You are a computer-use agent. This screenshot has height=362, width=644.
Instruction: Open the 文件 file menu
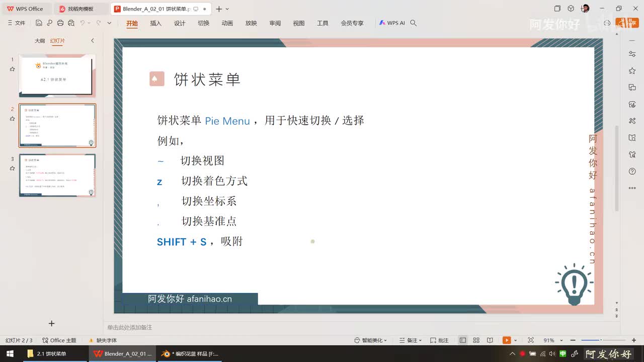17,23
